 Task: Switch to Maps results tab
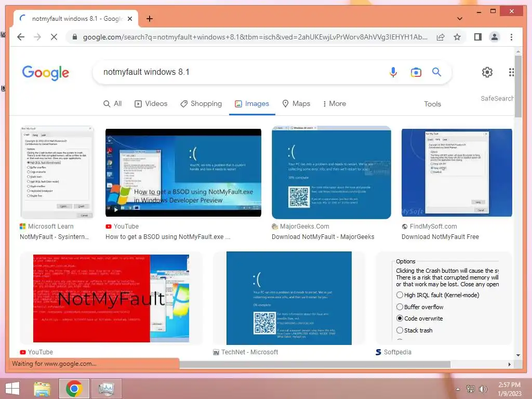click(x=296, y=104)
